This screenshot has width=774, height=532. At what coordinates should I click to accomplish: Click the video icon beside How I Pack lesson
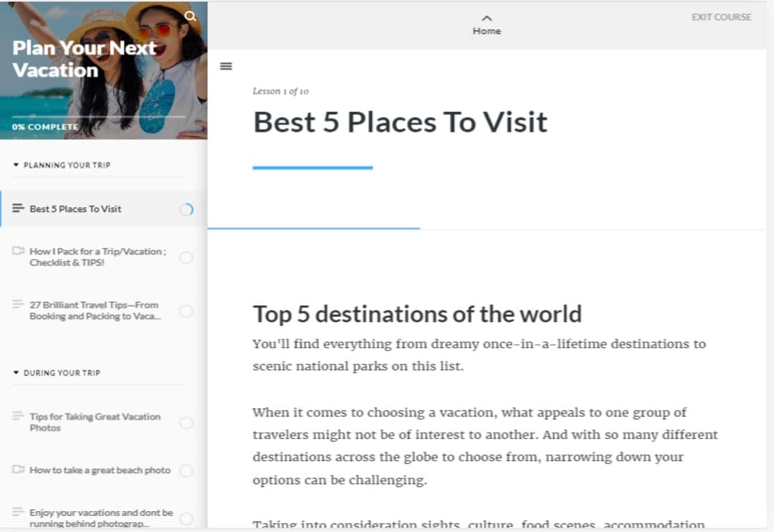pyautogui.click(x=17, y=252)
